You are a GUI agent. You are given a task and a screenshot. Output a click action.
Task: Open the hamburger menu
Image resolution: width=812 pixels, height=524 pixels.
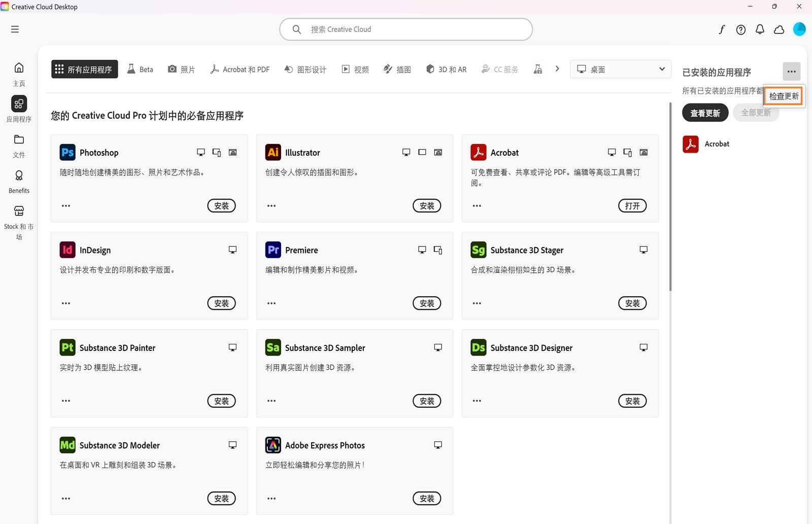coord(15,29)
